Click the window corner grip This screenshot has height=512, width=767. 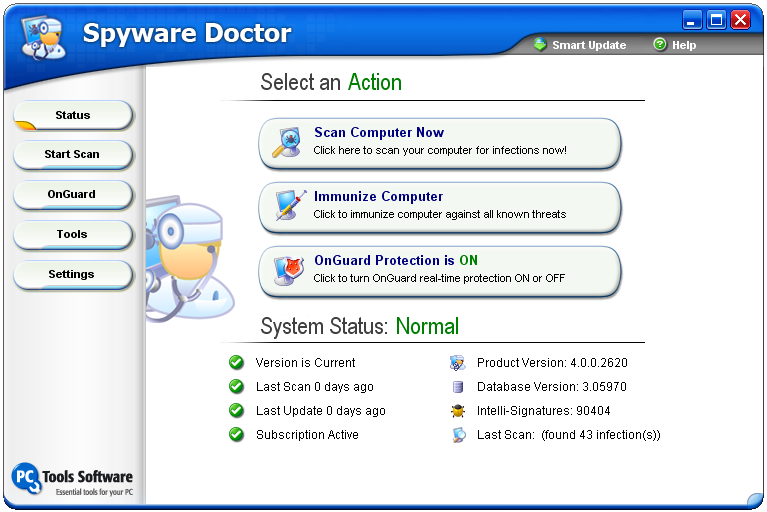pyautogui.click(x=755, y=500)
